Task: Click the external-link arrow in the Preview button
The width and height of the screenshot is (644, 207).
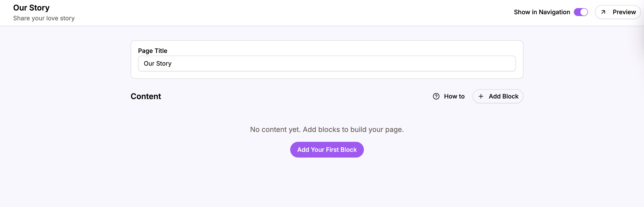Action: [x=603, y=12]
